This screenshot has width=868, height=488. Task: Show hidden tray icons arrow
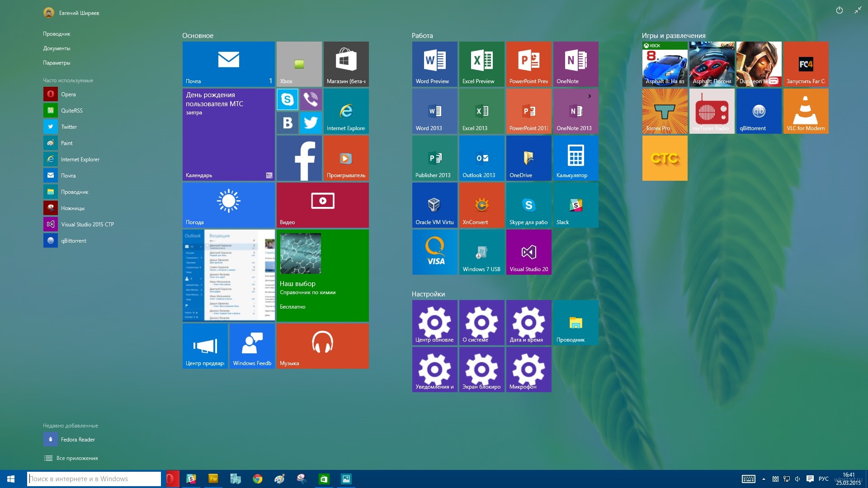764,479
